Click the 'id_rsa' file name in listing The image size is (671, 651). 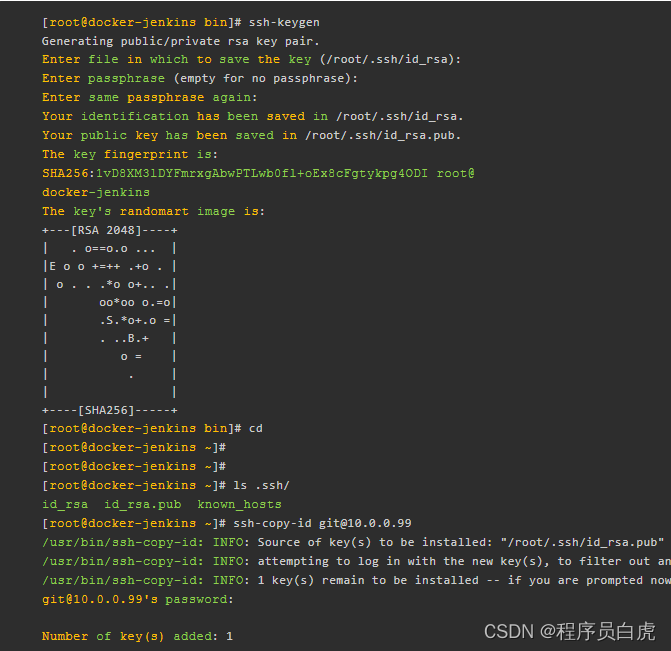click(x=65, y=504)
